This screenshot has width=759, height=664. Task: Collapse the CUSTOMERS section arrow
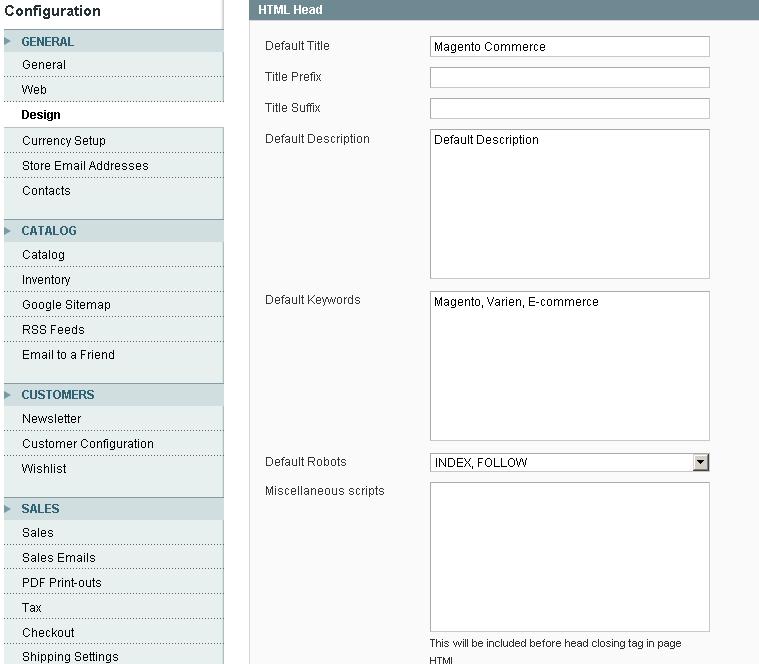point(7,395)
